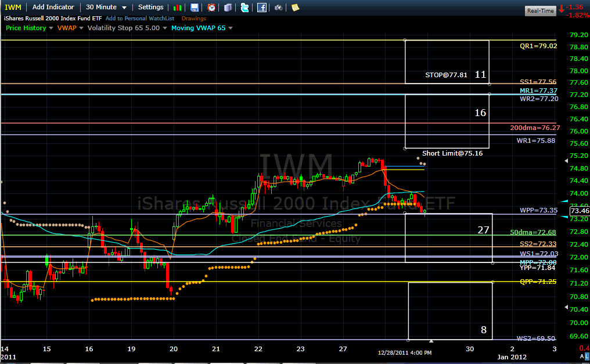
Task: Click the Real-Time button
Action: pos(540,10)
